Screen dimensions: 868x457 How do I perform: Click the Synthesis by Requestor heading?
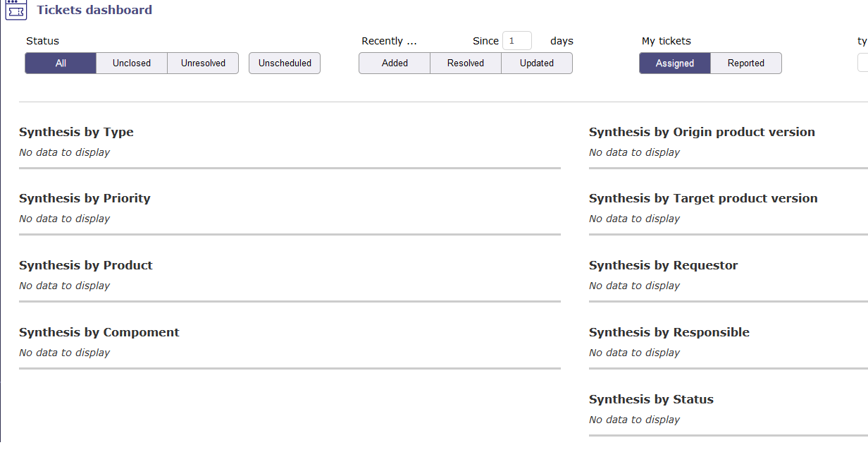pyautogui.click(x=663, y=265)
